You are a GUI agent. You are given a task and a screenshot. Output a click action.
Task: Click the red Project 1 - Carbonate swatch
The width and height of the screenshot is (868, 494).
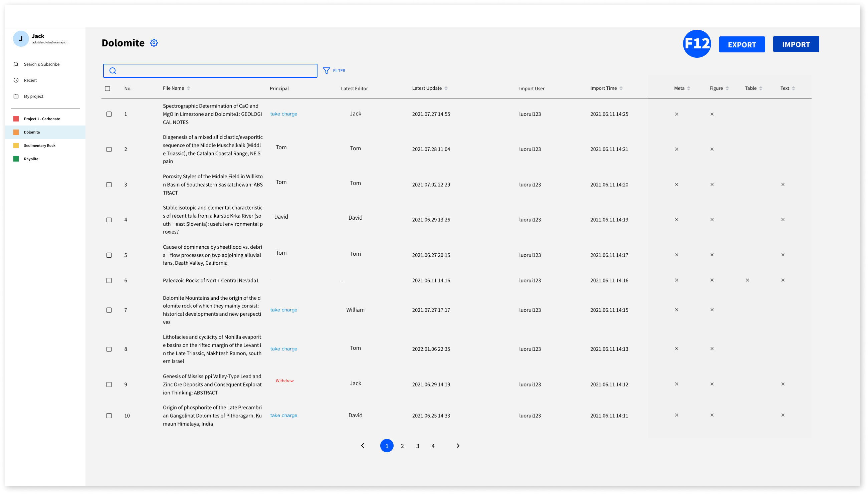16,119
